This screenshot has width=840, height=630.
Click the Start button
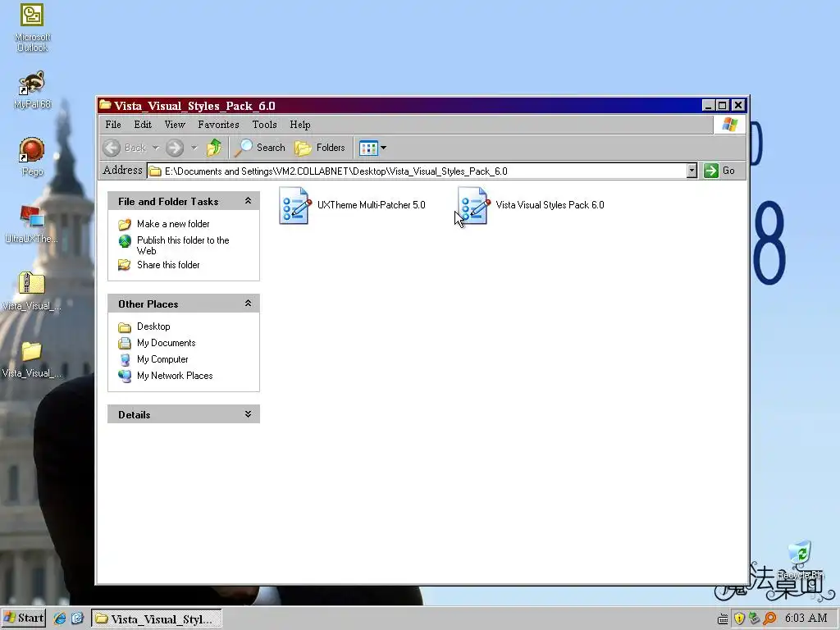[x=24, y=619]
